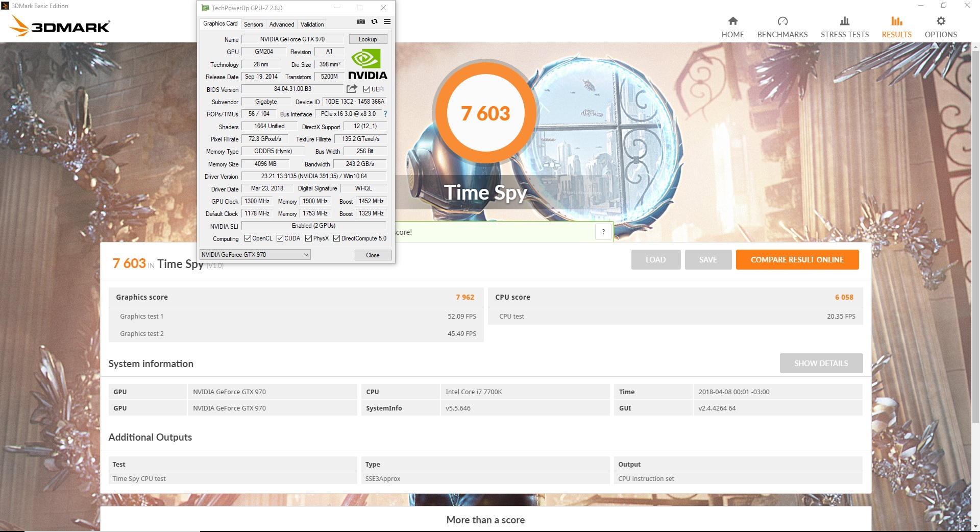Image resolution: width=980 pixels, height=532 pixels.
Task: Click the Time Spy CPU test entry
Action: (139, 478)
